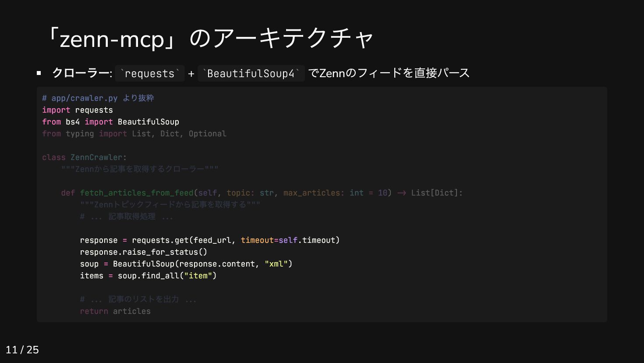Screen dimensions: 644x363
Task: Click the slide page counter 11 / 25
Action: (22, 350)
